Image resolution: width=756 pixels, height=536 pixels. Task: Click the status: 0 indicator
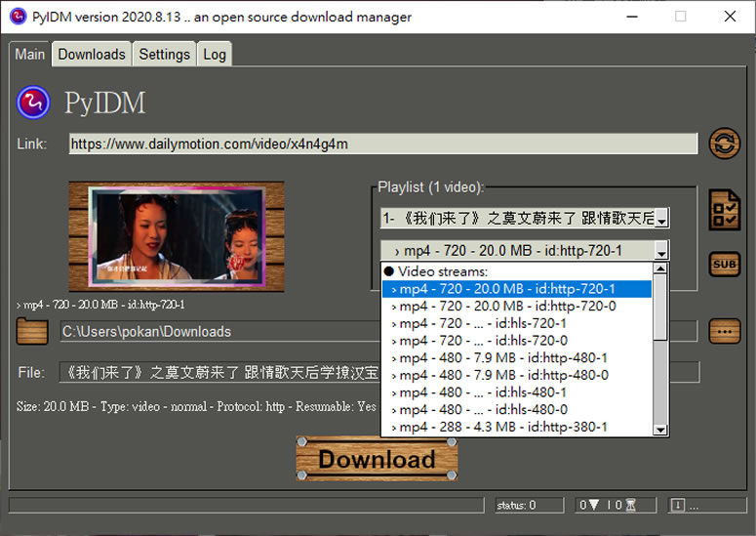pyautogui.click(x=529, y=505)
